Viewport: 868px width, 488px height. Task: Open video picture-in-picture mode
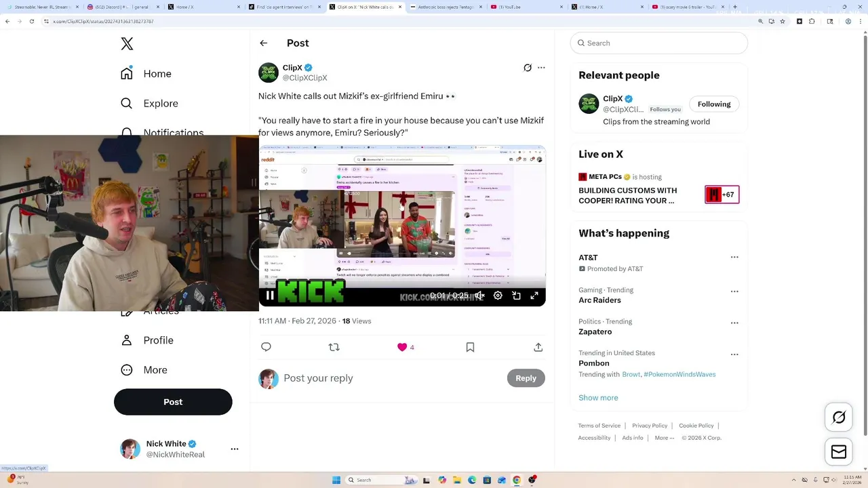[516, 296]
